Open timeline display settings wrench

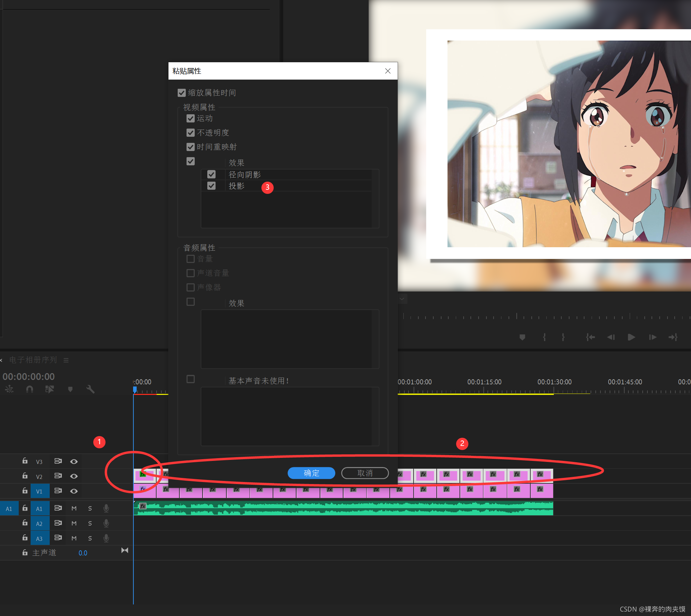coord(90,389)
